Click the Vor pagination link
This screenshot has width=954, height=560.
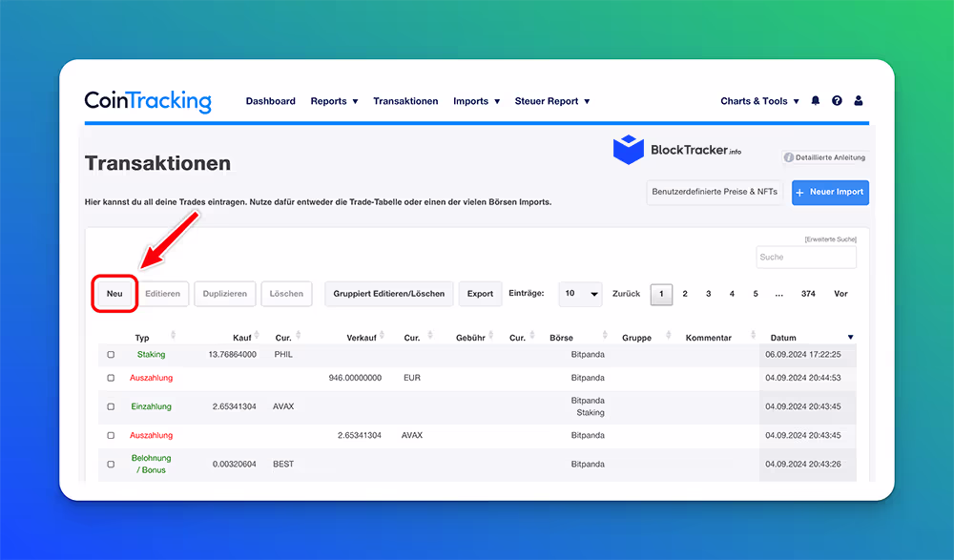click(840, 294)
